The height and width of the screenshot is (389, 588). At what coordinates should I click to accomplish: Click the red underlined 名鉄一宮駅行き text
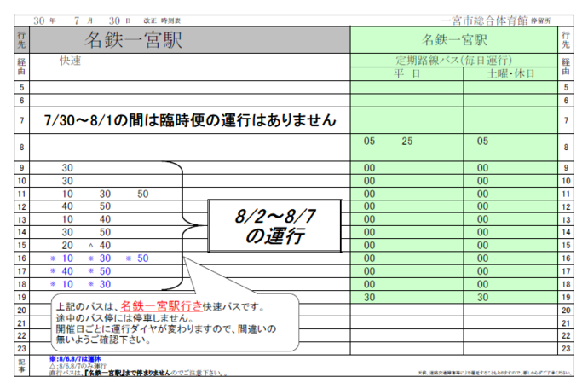(161, 306)
